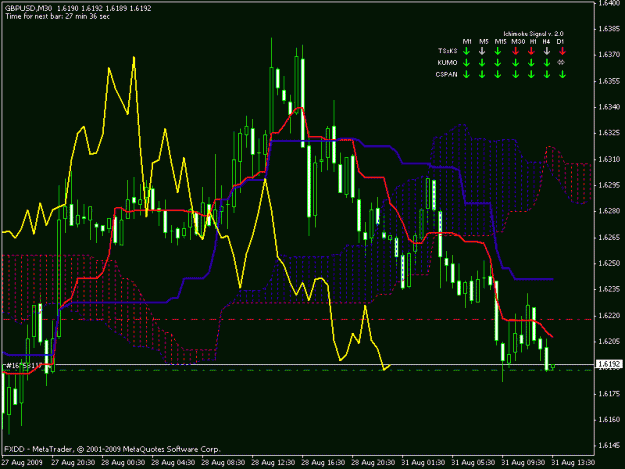Click the CSPAN arrow under M15
The width and height of the screenshot is (625, 469).
coord(498,75)
